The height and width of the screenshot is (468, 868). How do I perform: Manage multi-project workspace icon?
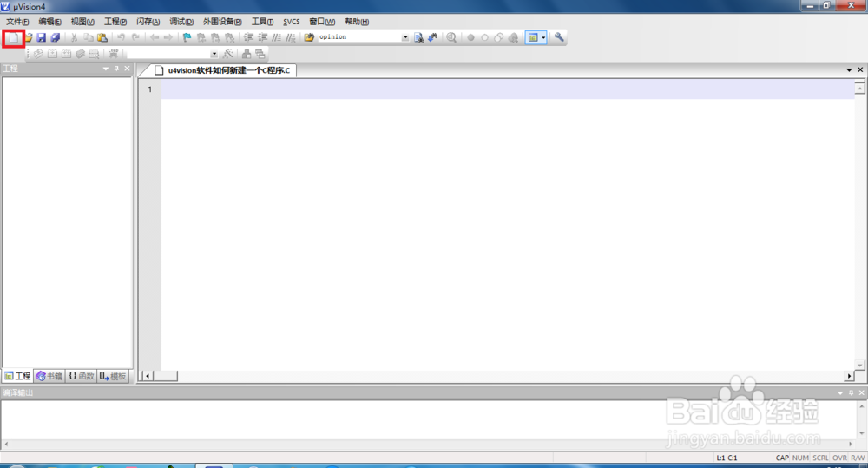(260, 54)
